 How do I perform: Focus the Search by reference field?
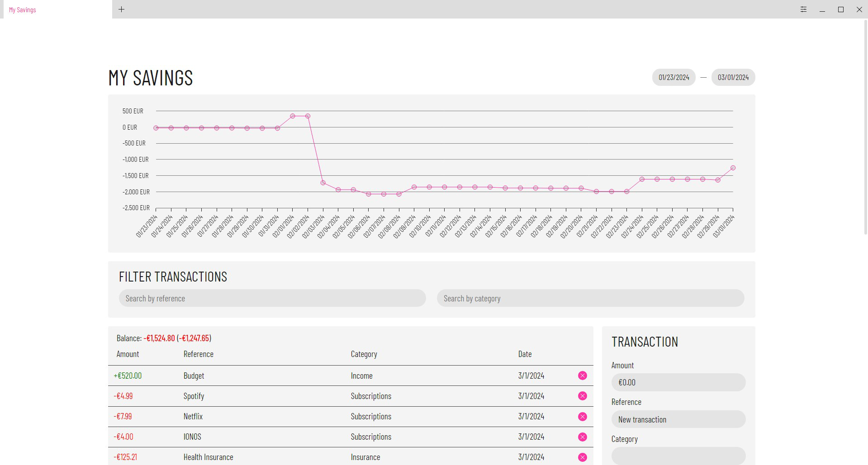point(272,298)
